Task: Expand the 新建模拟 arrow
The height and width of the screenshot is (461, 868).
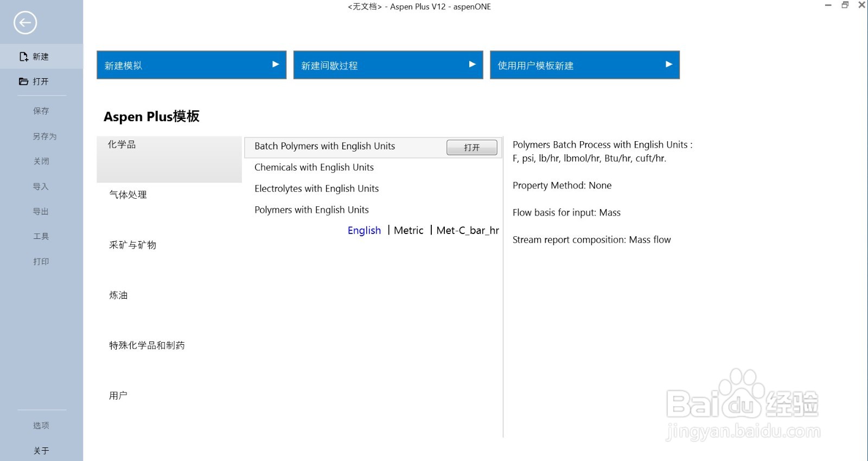Action: click(276, 64)
